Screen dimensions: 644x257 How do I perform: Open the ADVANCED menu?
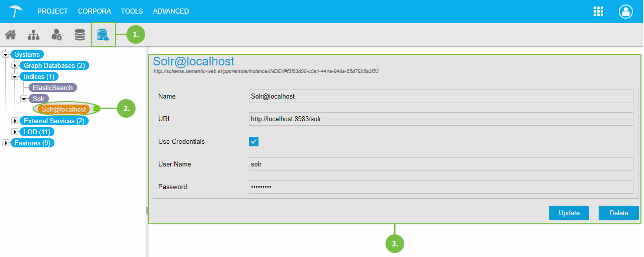coord(171,11)
